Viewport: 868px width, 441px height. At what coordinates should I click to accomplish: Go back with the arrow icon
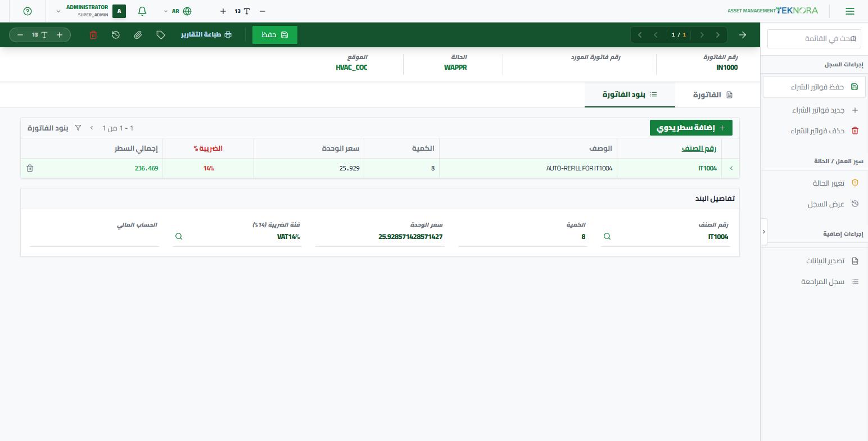743,35
